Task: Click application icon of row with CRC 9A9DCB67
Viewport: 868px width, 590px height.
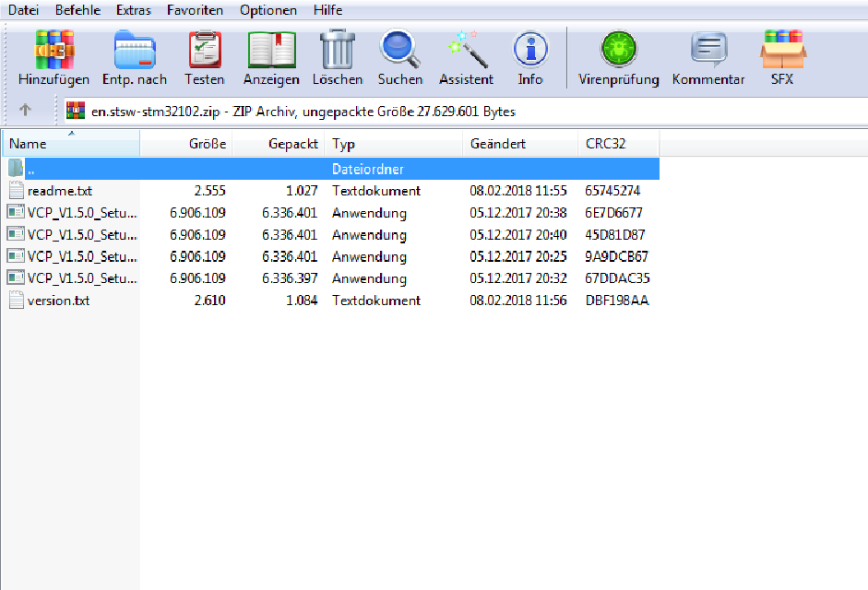Action: click(16, 255)
